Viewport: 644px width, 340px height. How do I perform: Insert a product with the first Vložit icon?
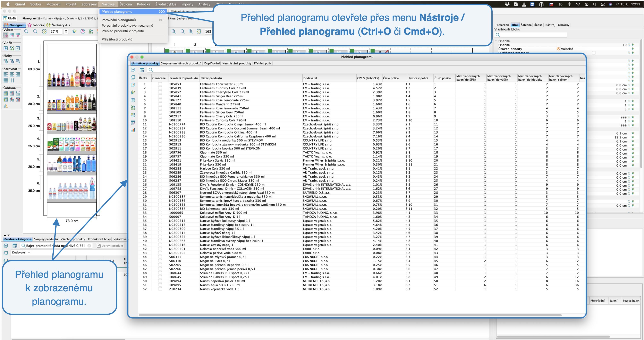[x=6, y=48]
